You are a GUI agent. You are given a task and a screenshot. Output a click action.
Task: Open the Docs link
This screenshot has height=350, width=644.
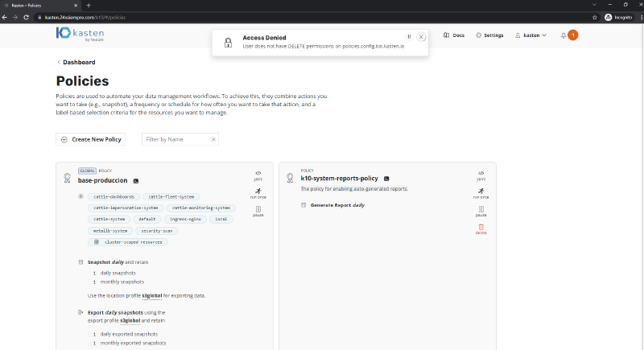point(454,35)
